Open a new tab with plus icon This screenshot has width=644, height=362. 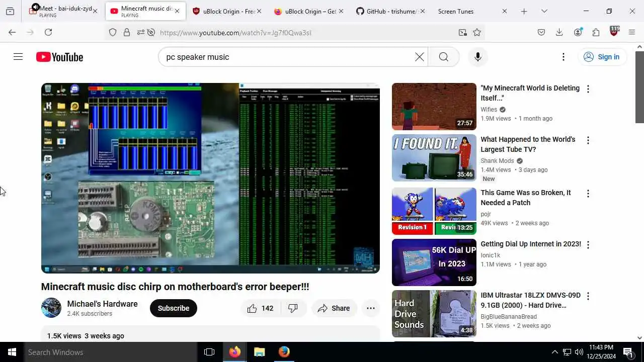(x=524, y=11)
